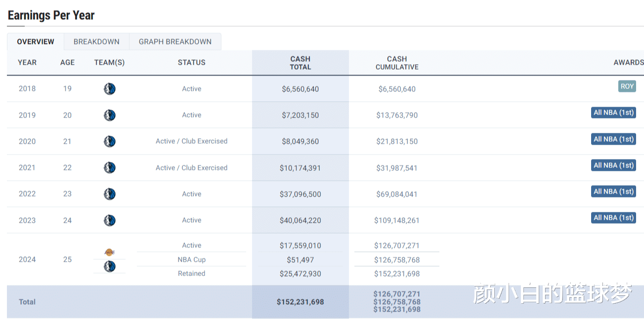Select the 2022 cash total $37,096,500
This screenshot has height=319, width=644.
pos(300,194)
